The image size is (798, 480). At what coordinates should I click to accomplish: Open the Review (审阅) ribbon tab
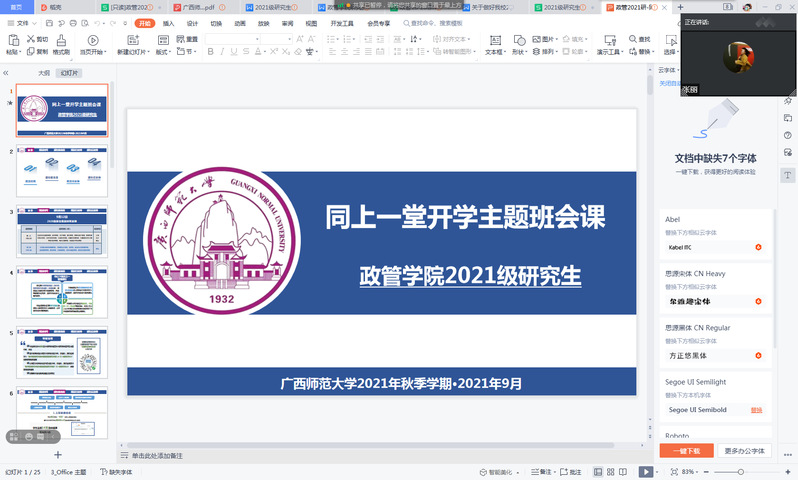[x=288, y=23]
